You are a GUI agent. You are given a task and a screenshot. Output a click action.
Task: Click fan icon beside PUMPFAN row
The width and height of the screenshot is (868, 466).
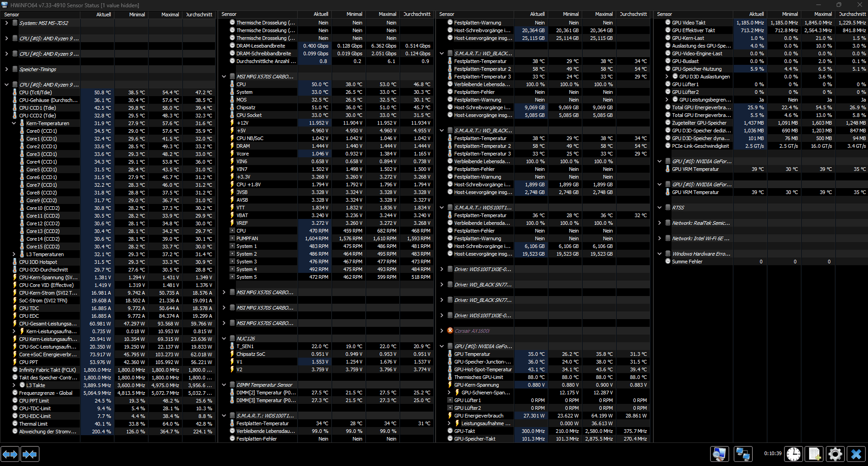(232, 238)
